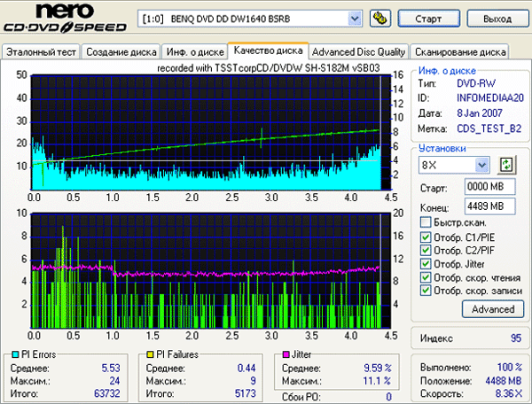Click the drive options icon beside the drive selector
This screenshot has width=532, height=404.
pos(379,18)
